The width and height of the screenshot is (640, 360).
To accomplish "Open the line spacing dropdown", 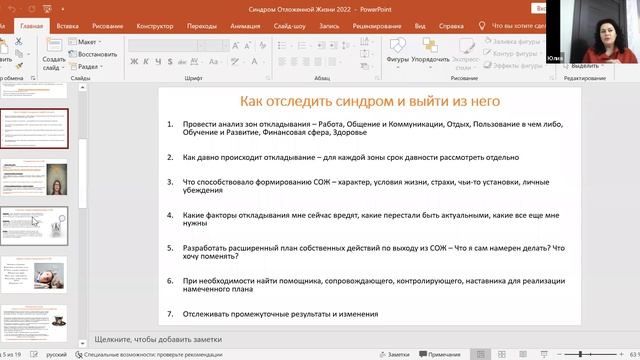I will pos(347,45).
